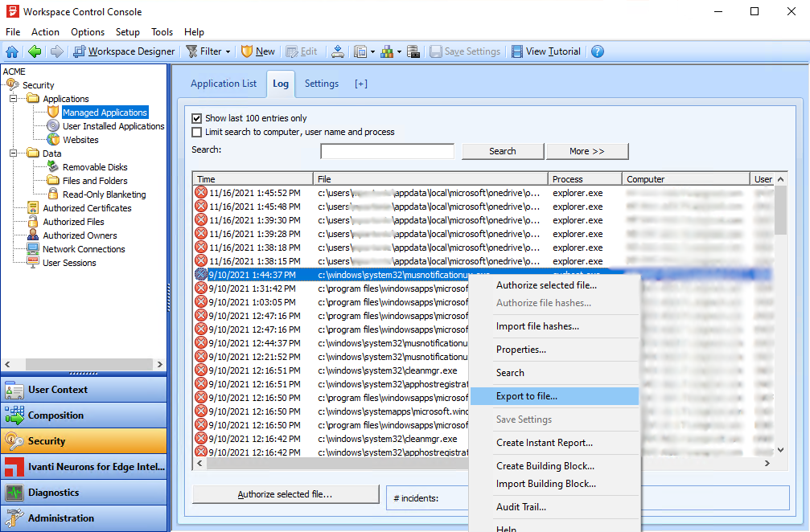This screenshot has height=532, width=810.
Task: Click the Search button
Action: pyautogui.click(x=502, y=151)
